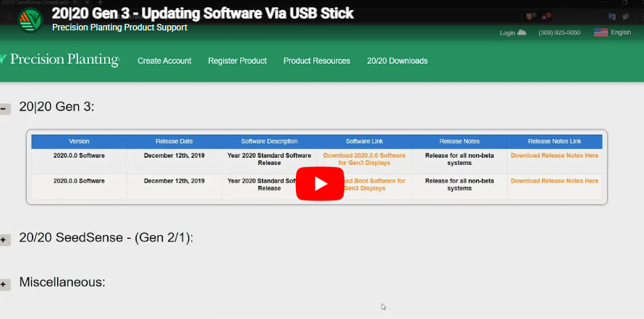The height and width of the screenshot is (319, 644).
Task: Click the Release Notes Link column header
Action: (x=554, y=141)
